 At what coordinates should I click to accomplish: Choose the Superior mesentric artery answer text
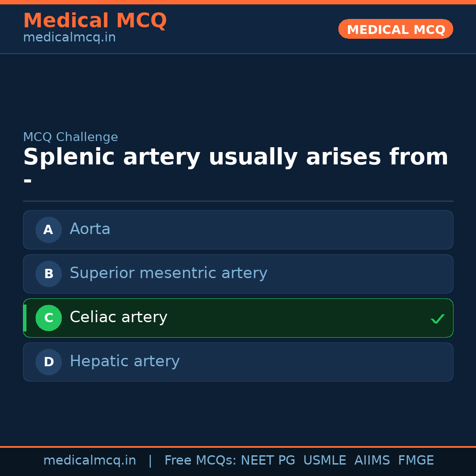point(168,273)
